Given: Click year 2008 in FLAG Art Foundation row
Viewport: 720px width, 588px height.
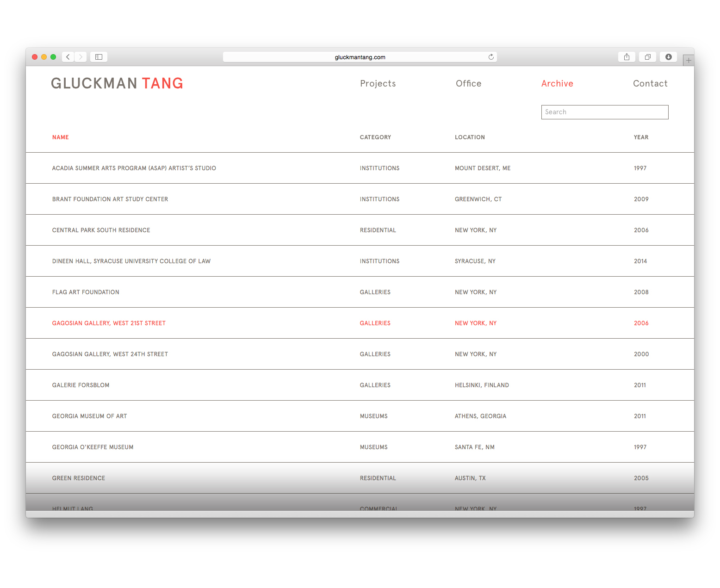Looking at the screenshot, I should [x=641, y=292].
